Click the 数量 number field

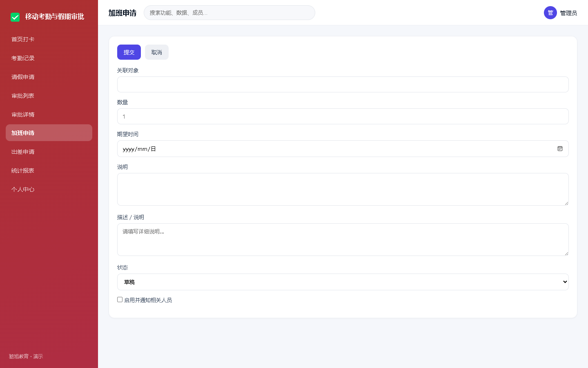coord(343,117)
